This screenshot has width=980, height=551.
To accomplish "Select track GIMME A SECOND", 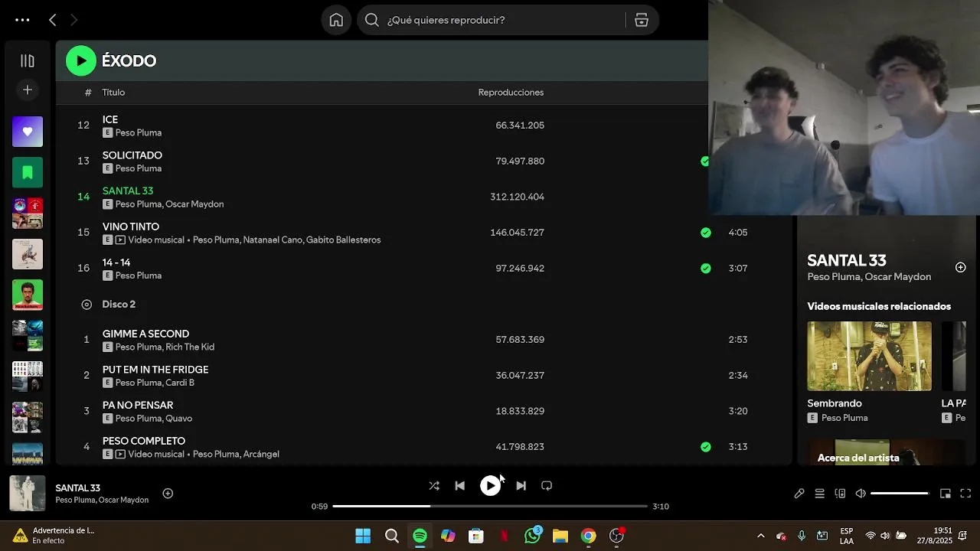I will tap(145, 334).
